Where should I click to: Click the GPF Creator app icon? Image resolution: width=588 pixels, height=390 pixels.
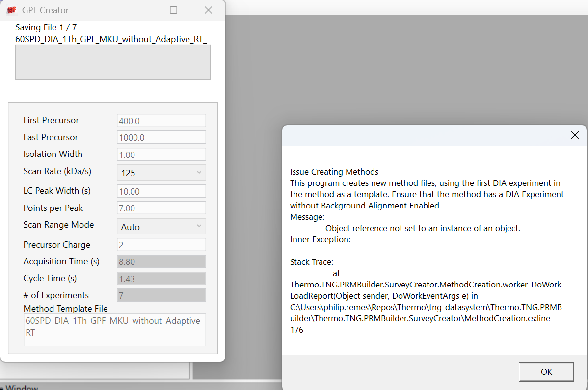pos(12,10)
